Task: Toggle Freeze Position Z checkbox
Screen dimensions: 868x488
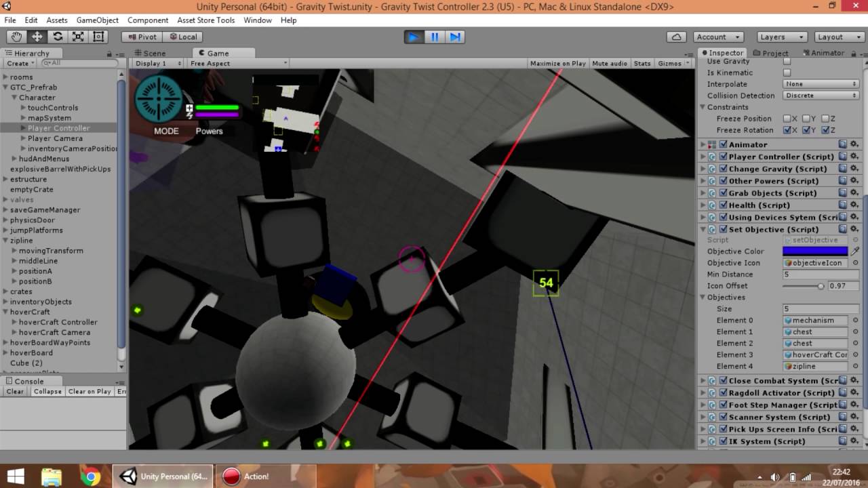Action: tap(825, 119)
